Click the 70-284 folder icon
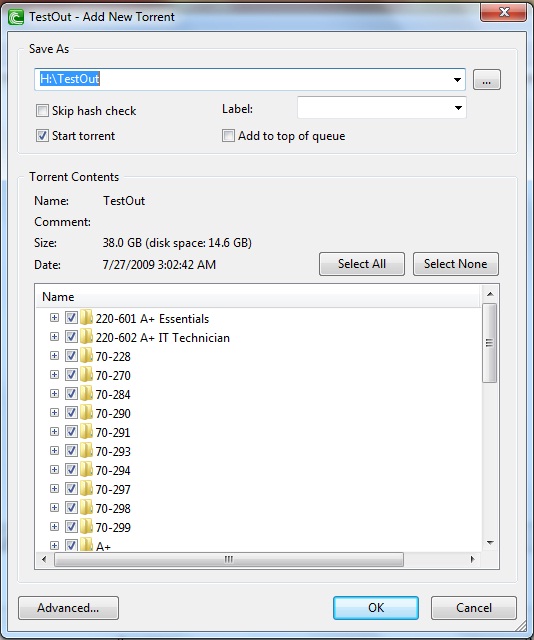Image resolution: width=534 pixels, height=640 pixels. (86, 393)
